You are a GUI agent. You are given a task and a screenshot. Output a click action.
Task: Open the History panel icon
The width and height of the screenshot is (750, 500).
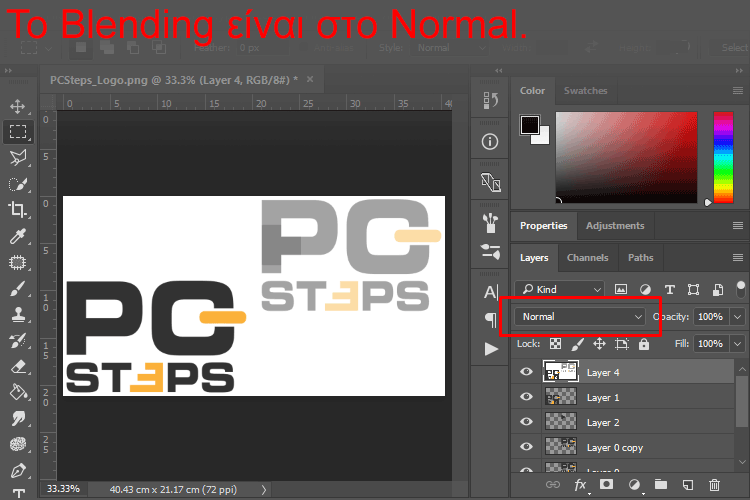(x=490, y=100)
